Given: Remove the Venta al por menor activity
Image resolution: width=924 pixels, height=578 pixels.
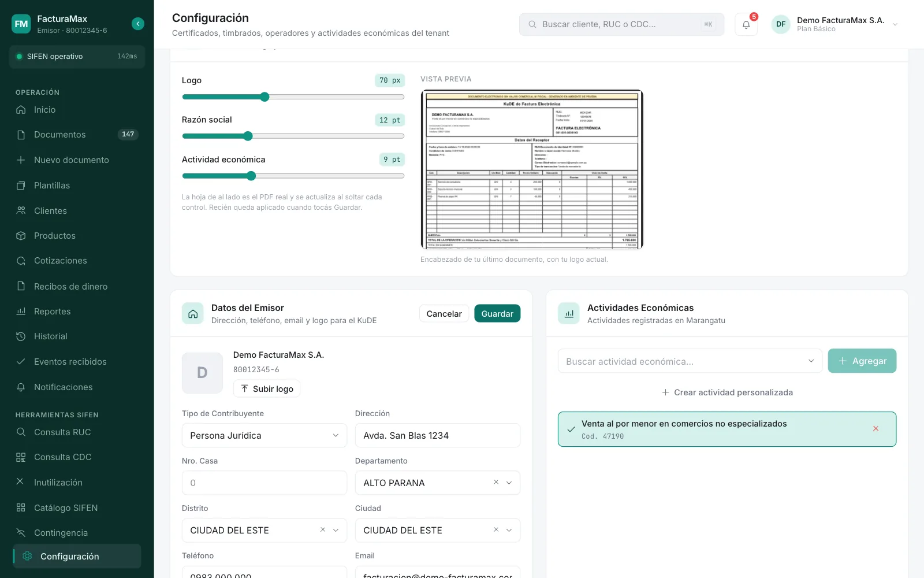Looking at the screenshot, I should [x=875, y=429].
